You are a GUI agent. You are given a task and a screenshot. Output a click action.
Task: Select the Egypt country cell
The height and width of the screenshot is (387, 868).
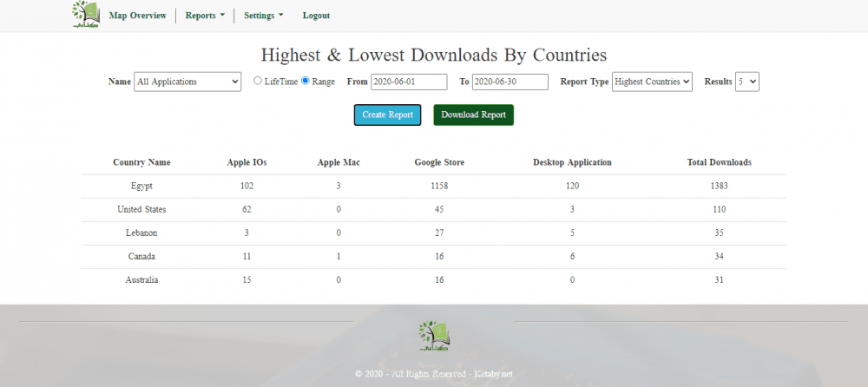141,186
